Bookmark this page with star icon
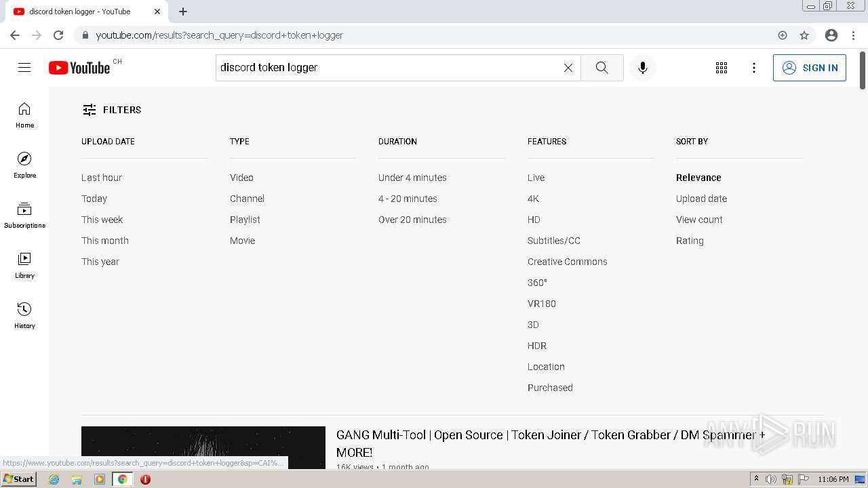Screen dimensions: 868x488 click(804, 35)
